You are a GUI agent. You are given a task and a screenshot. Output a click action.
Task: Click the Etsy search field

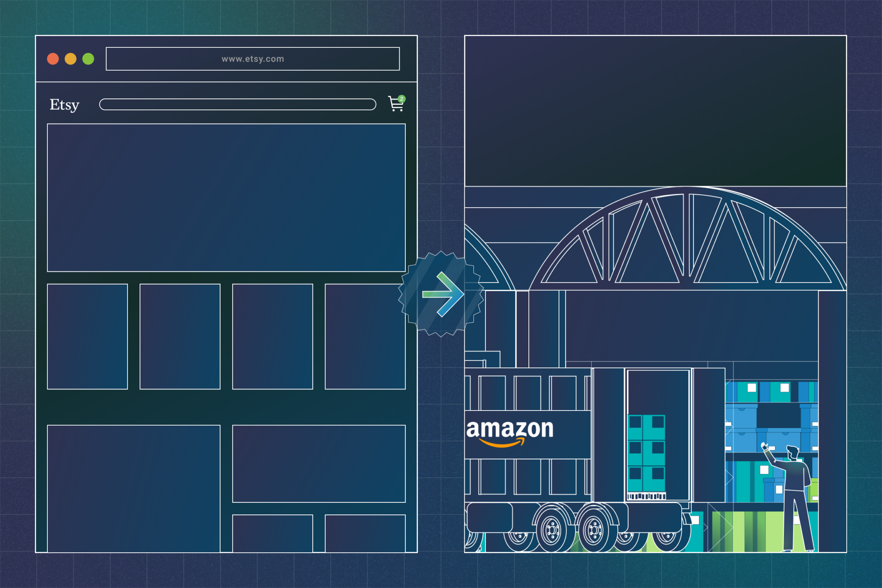point(237,104)
